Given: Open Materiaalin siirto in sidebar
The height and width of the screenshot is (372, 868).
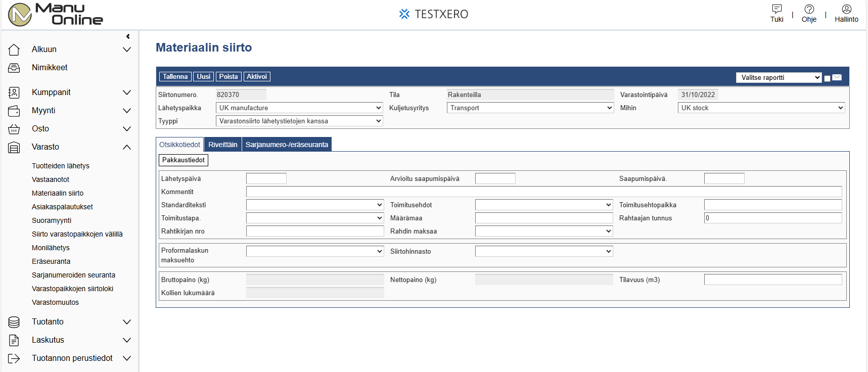Looking at the screenshot, I should coord(58,193).
